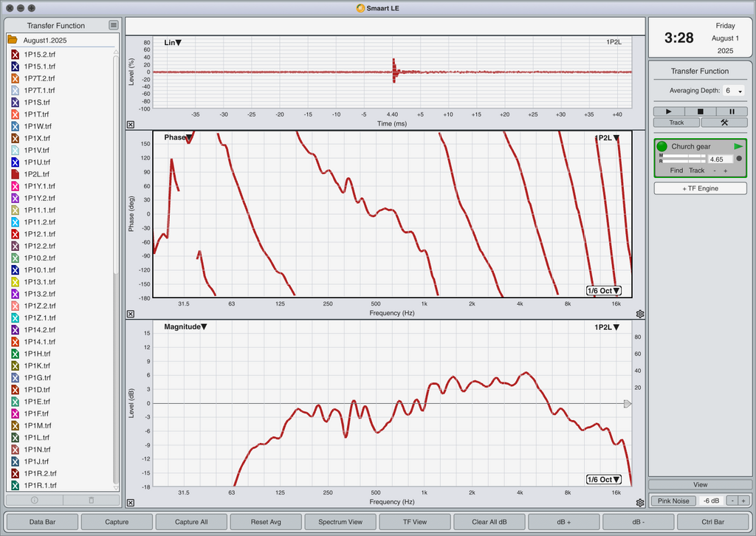Viewport: 756px width, 536px height.
Task: Click the dB - button
Action: pyautogui.click(x=639, y=521)
